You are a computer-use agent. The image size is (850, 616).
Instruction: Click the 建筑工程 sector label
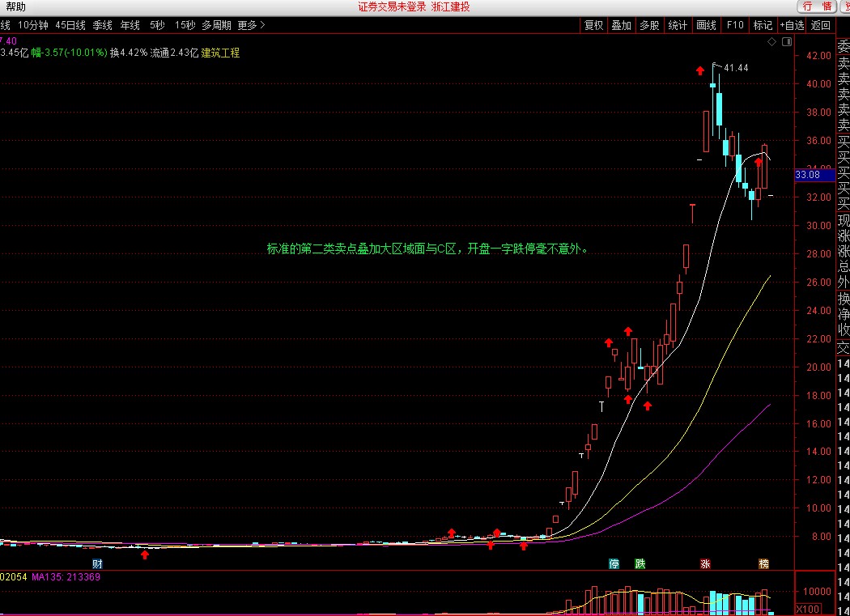click(x=220, y=53)
